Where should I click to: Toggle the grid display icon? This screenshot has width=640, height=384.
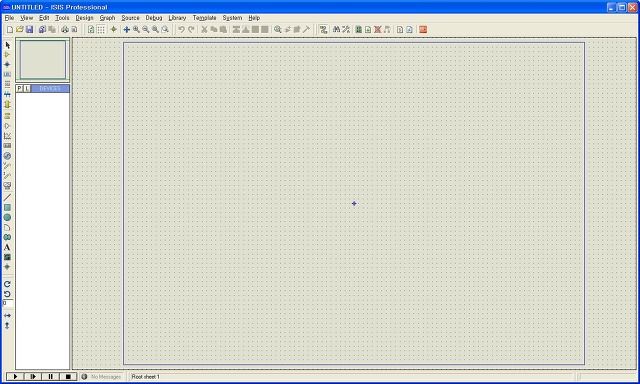point(101,29)
